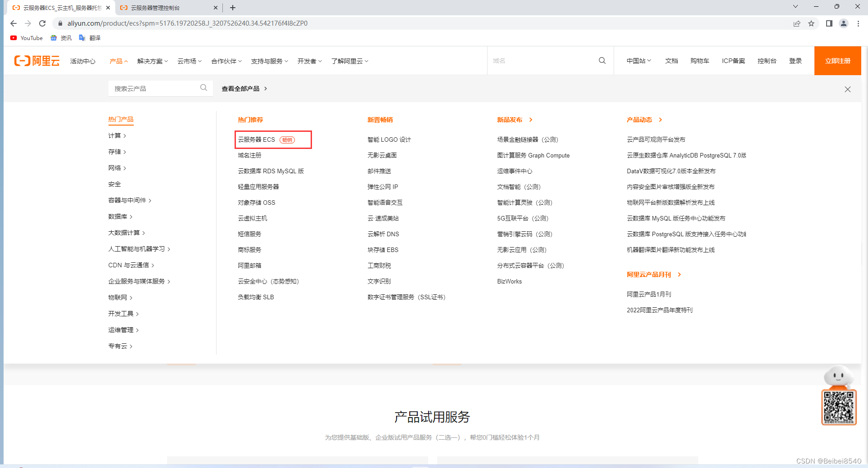Click the product search magnifier icon

coord(203,88)
